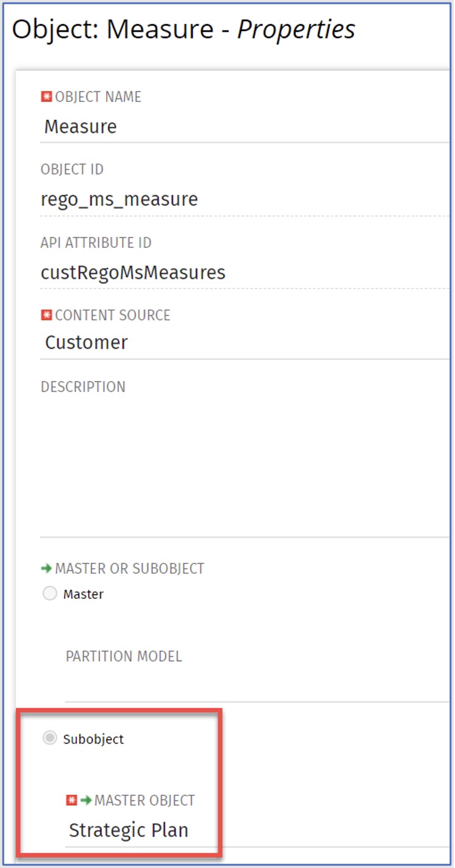The image size is (455, 868).
Task: Click the Master radio option label
Action: (84, 594)
